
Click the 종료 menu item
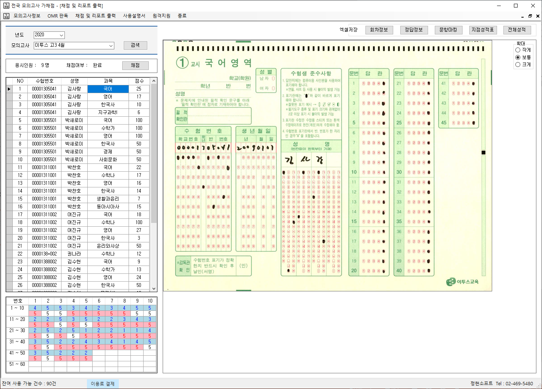182,16
